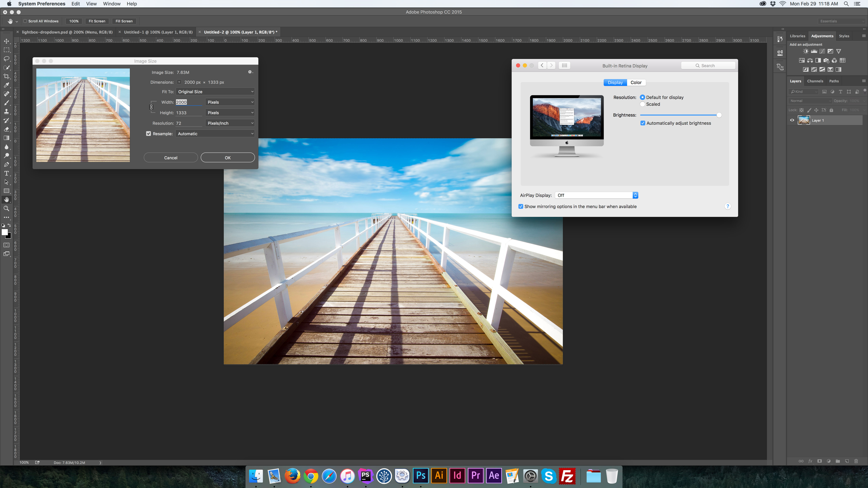This screenshot has height=488, width=868.
Task: Open Photoshop from the Dock
Action: pyautogui.click(x=420, y=475)
